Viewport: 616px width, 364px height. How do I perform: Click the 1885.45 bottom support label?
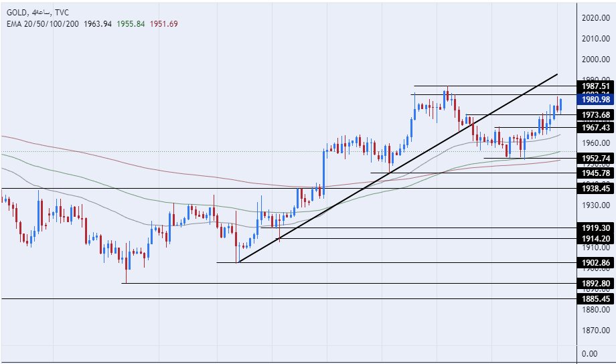point(595,298)
